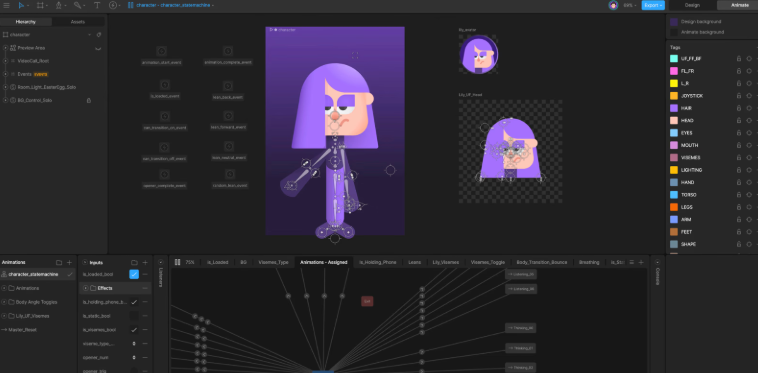The image size is (758, 373).
Task: Click the is_loaded_event icon on canvas
Action: [x=164, y=85]
